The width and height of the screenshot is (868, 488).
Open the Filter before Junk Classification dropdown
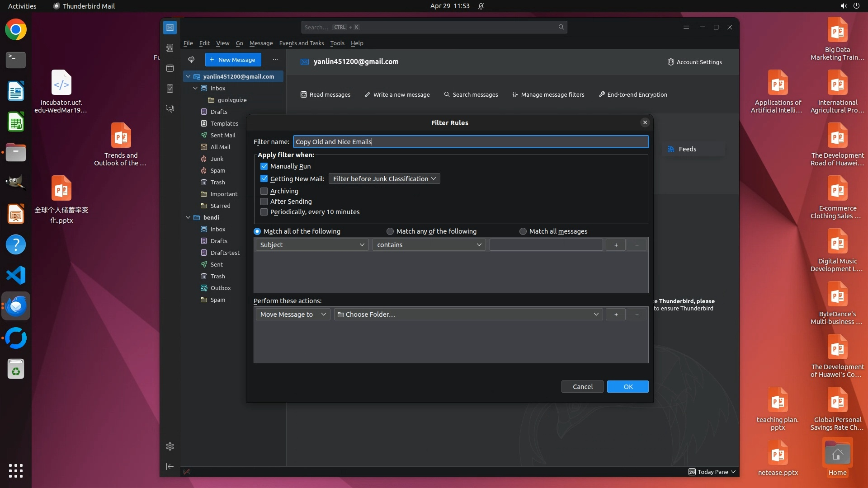384,179
